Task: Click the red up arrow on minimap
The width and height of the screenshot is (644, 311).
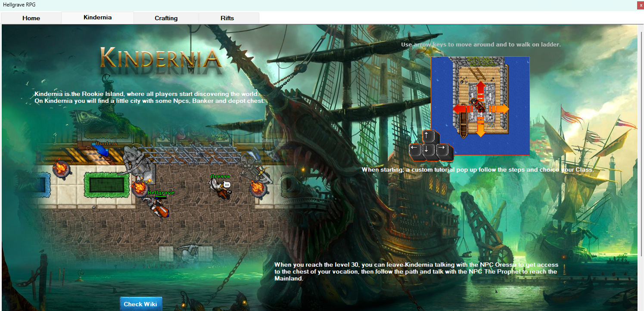Action: [x=480, y=90]
